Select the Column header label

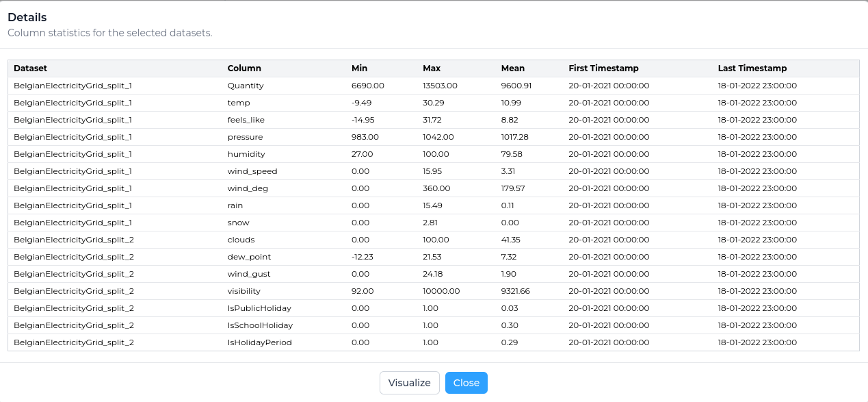point(244,68)
